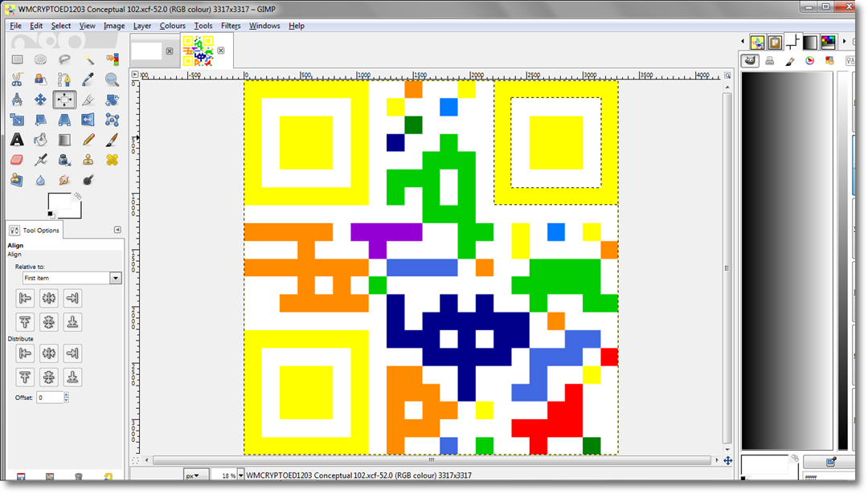This screenshot has width=868, height=494.
Task: Align top edge of target
Action: point(25,322)
